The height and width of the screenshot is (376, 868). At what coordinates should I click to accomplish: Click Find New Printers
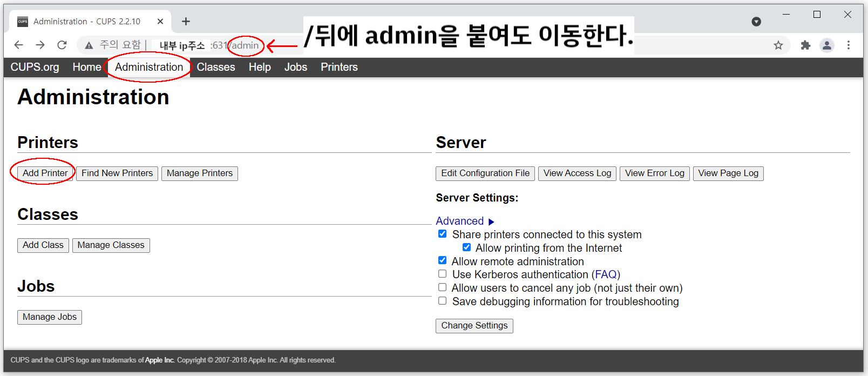pos(117,173)
